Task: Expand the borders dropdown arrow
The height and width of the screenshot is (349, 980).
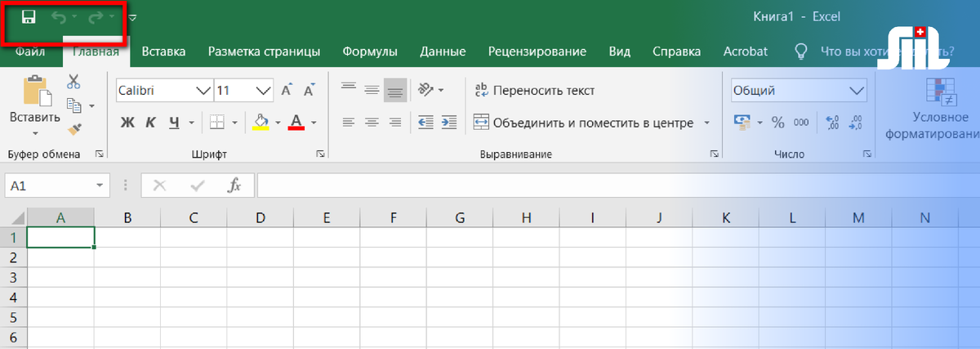Action: coord(234,123)
